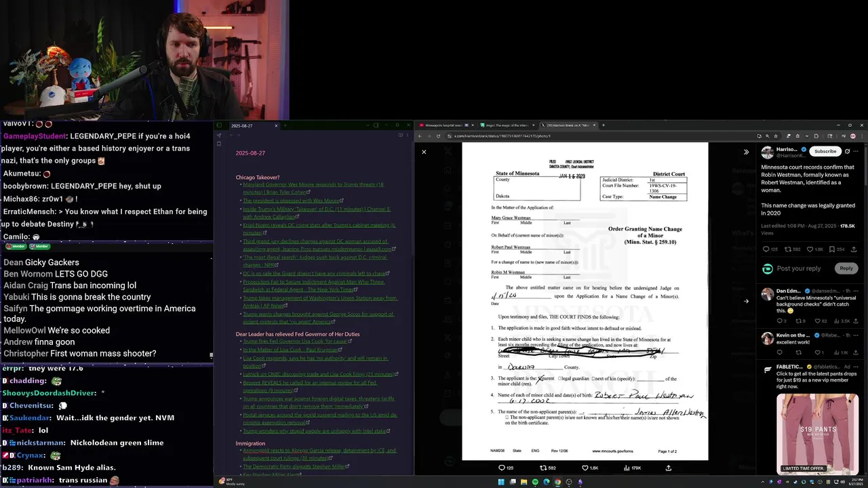Like Dan Edm...'s reply with 62 likes
868x488 pixels.
tap(819, 321)
